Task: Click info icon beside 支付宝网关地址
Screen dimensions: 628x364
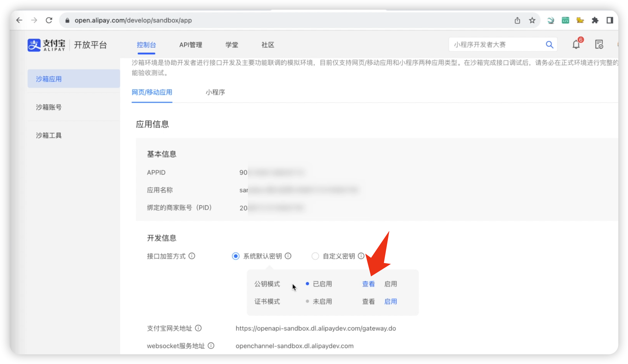Action: pyautogui.click(x=198, y=328)
